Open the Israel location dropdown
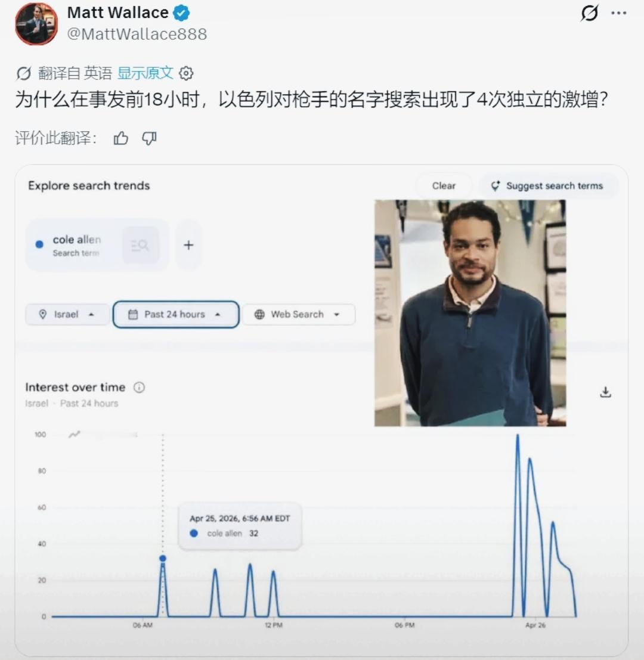 coord(67,314)
